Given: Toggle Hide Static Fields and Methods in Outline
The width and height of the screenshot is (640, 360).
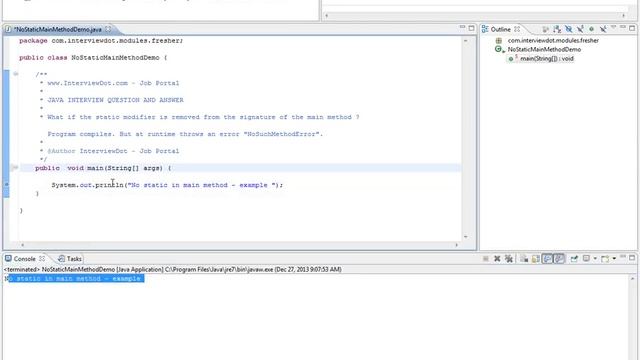Looking at the screenshot, I should [x=580, y=29].
